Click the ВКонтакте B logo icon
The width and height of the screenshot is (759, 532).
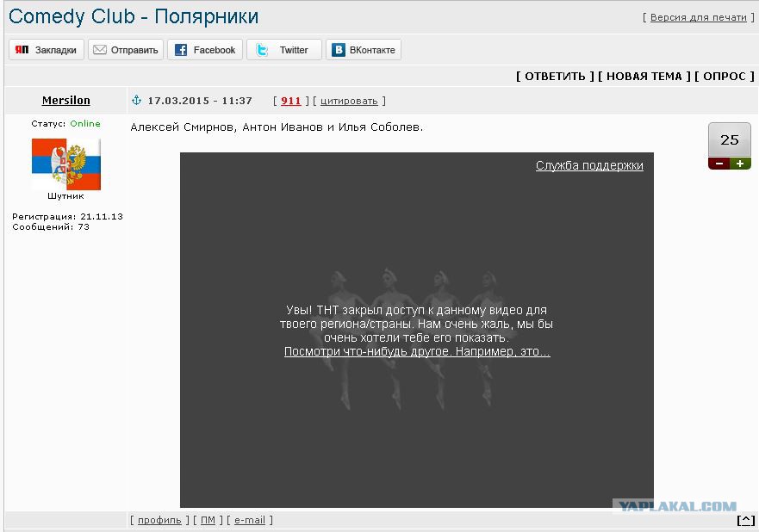(339, 50)
